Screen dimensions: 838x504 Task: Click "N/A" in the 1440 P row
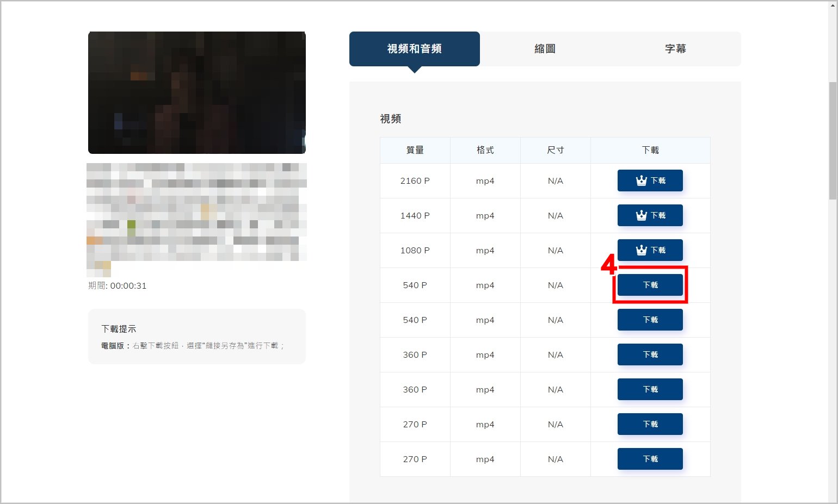[556, 216]
